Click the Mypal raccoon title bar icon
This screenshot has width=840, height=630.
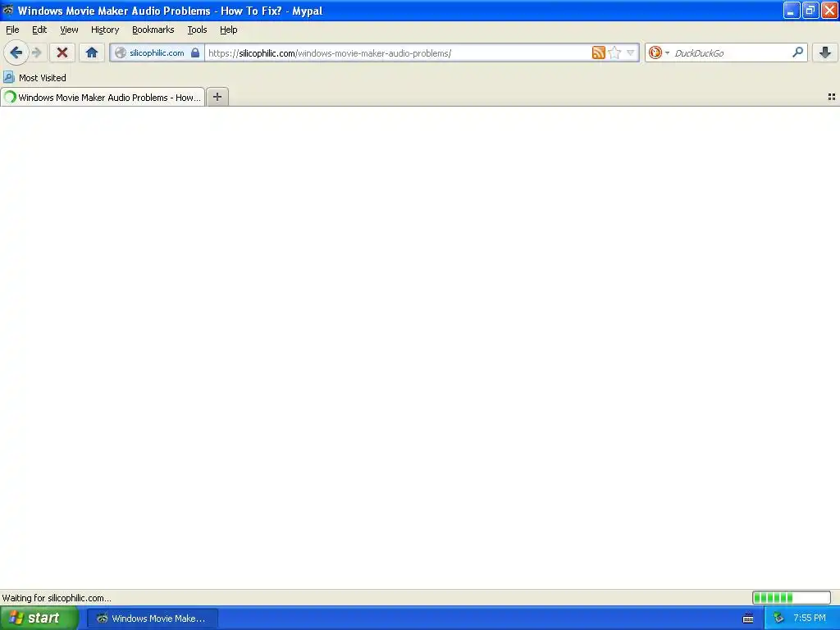click(x=8, y=10)
